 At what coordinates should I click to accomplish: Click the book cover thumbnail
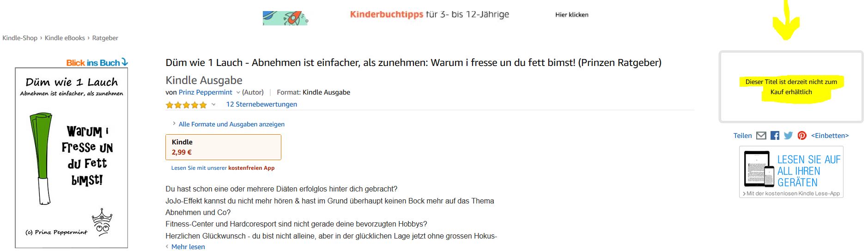click(x=72, y=158)
